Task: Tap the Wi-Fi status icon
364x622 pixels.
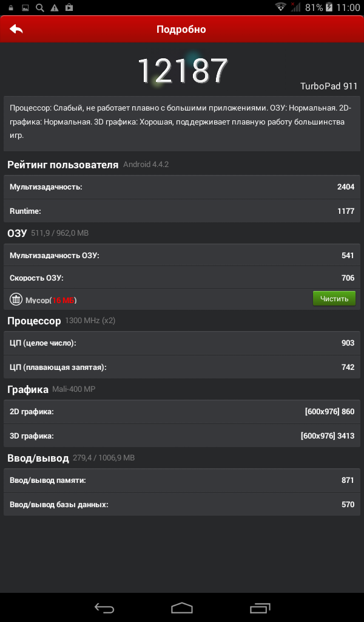Action: tap(280, 7)
